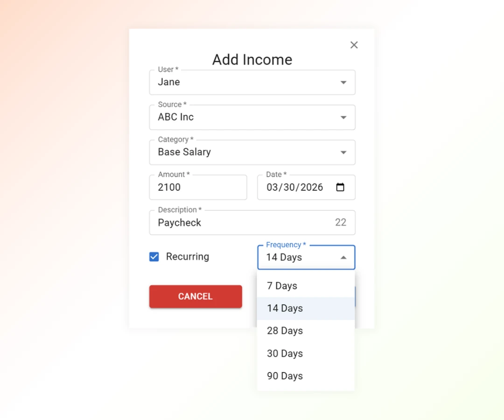Open the calendar picker in Date field
The width and height of the screenshot is (504, 420).
point(340,187)
